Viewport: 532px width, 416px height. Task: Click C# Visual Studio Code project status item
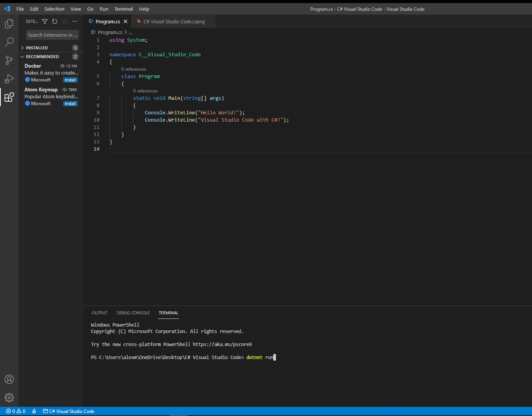[x=69, y=411]
